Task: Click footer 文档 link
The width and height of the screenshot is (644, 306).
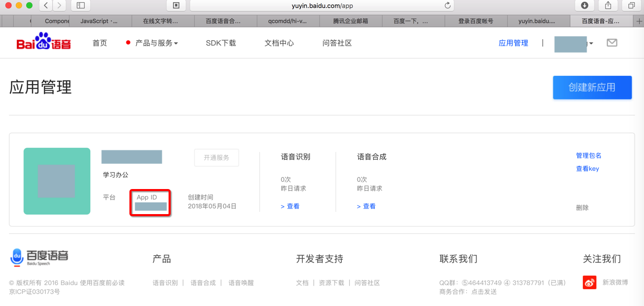Action: [x=302, y=283]
